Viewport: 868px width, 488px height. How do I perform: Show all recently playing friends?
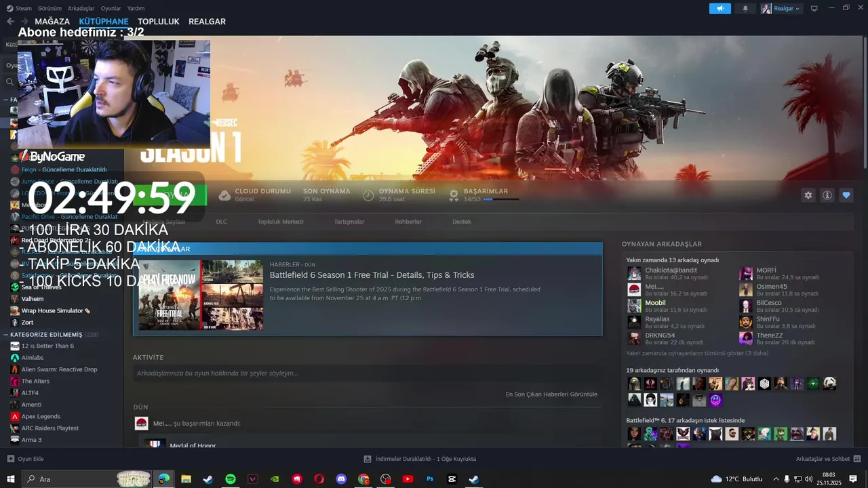(697, 353)
